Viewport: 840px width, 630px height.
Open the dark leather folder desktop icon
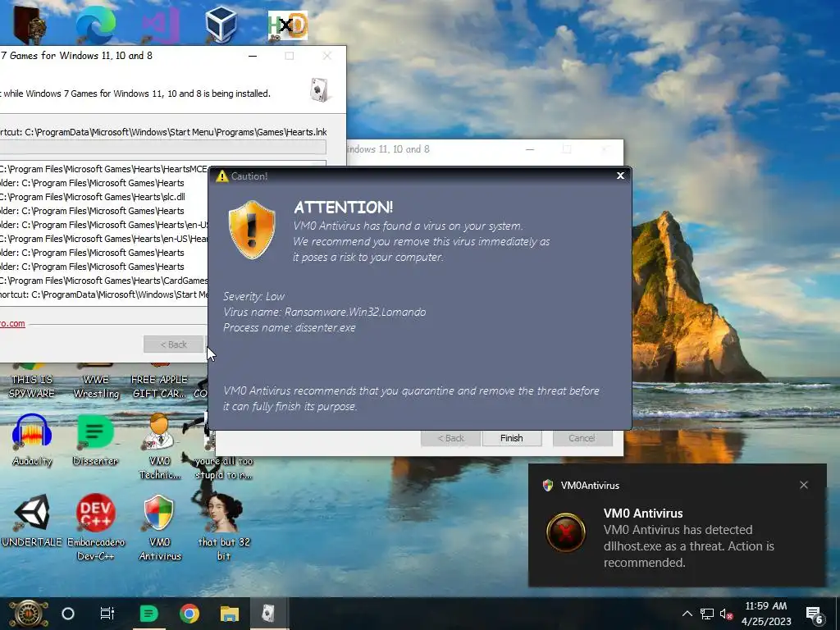point(29,24)
